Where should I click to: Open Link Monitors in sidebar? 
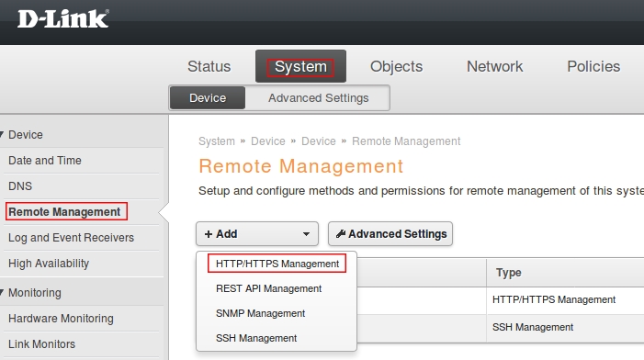(41, 344)
